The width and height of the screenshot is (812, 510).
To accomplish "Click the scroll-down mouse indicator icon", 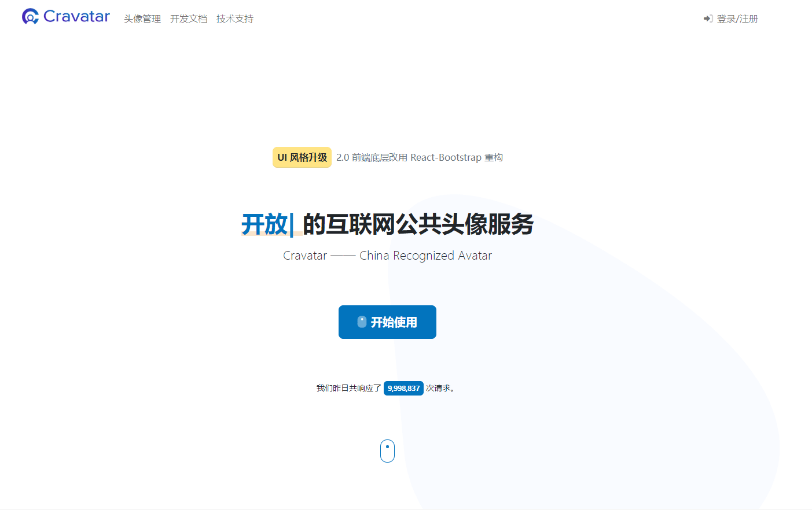I will (x=387, y=451).
